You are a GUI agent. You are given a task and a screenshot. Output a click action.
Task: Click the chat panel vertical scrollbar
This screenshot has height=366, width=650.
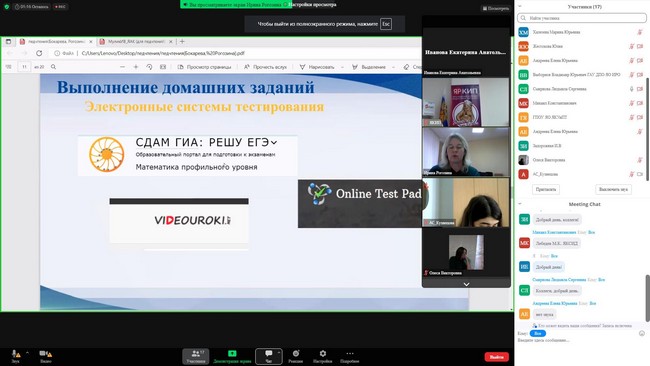(647, 298)
